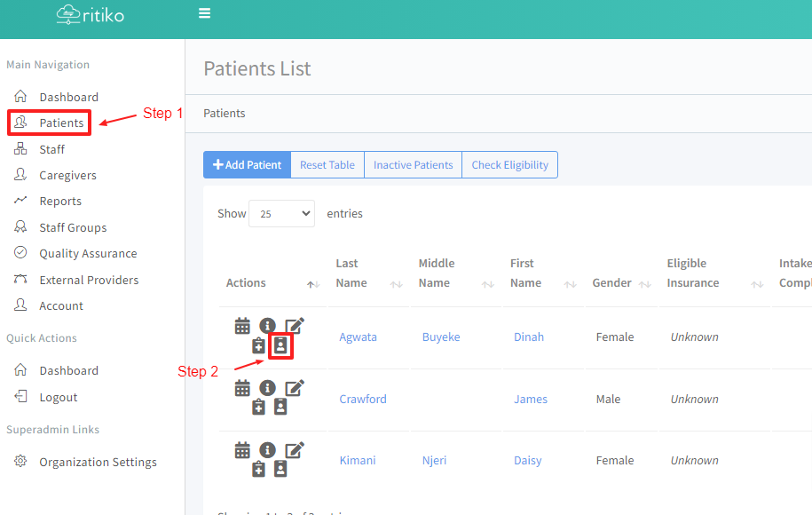Click info icon in Crawford's row

coord(267,388)
